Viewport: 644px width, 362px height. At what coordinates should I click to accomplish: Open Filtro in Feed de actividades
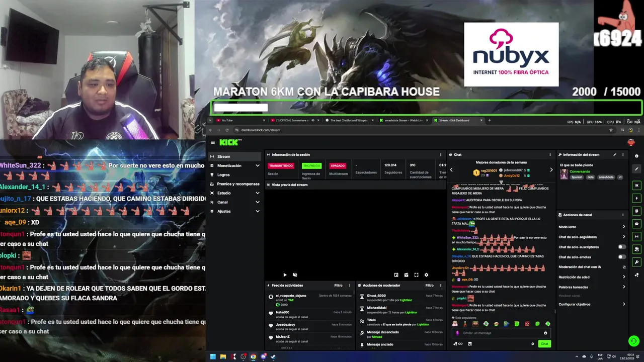click(x=338, y=286)
